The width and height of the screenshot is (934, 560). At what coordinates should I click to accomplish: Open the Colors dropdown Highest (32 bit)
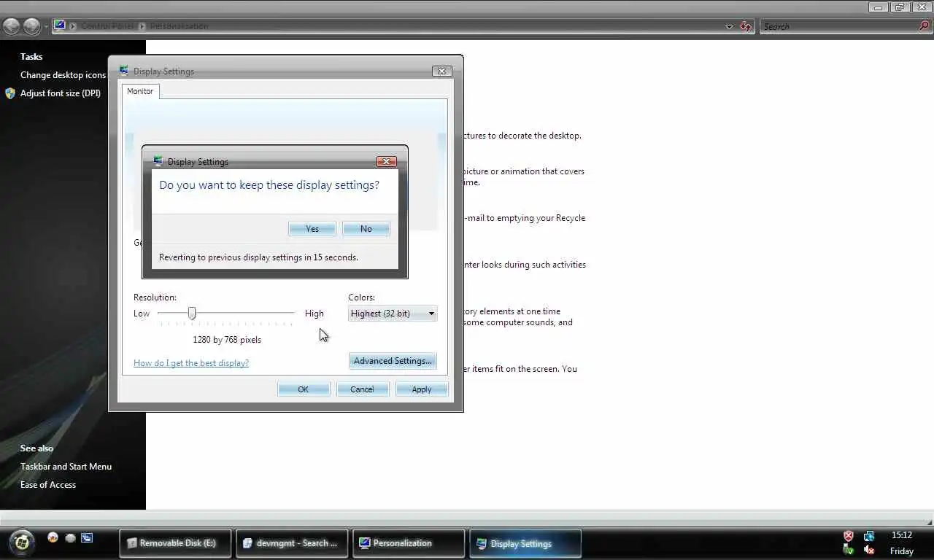click(x=393, y=314)
